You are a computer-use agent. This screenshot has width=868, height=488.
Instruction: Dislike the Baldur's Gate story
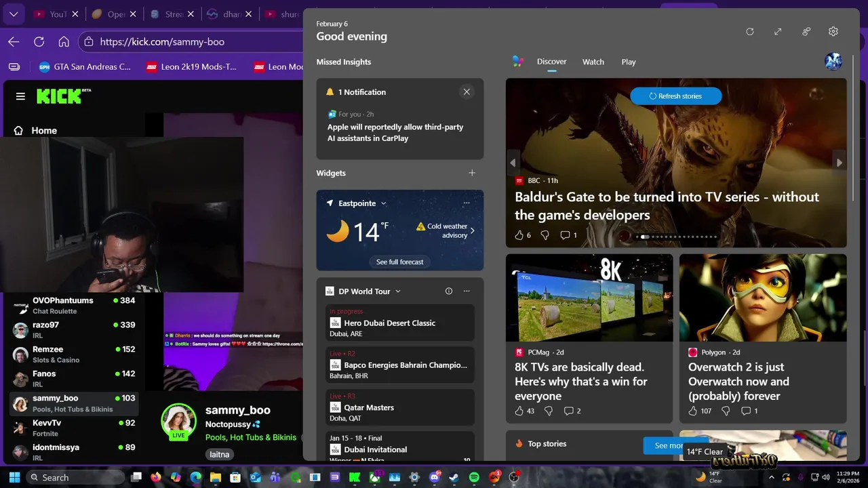point(545,235)
